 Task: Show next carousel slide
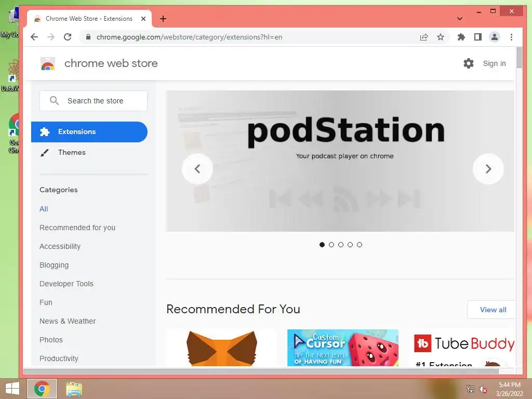point(488,169)
